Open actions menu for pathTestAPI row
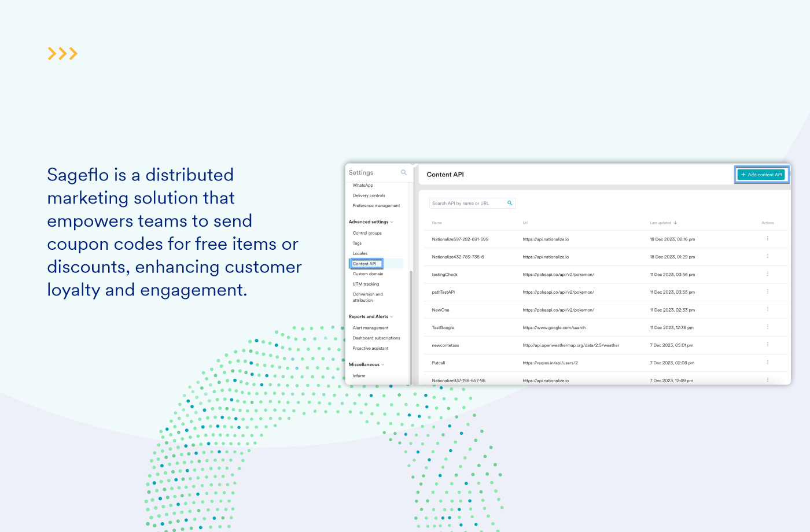Image resolution: width=810 pixels, height=532 pixels. pos(768,291)
